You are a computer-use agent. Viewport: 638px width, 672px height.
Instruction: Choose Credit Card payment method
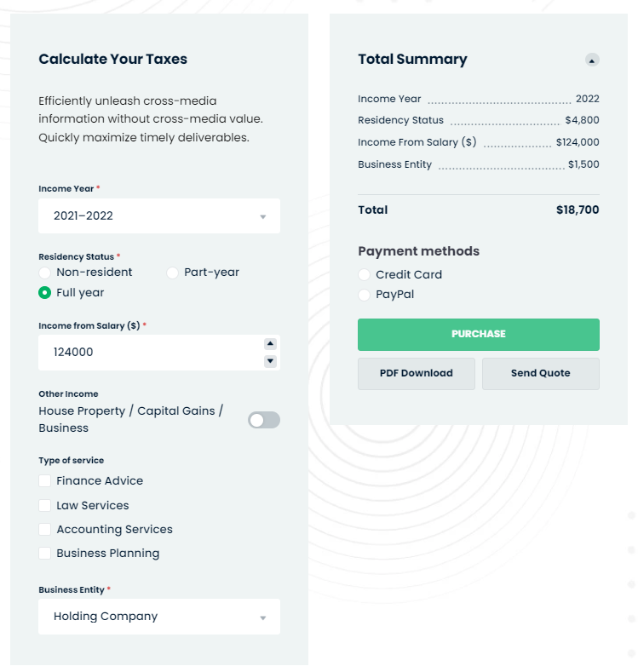[x=365, y=275]
